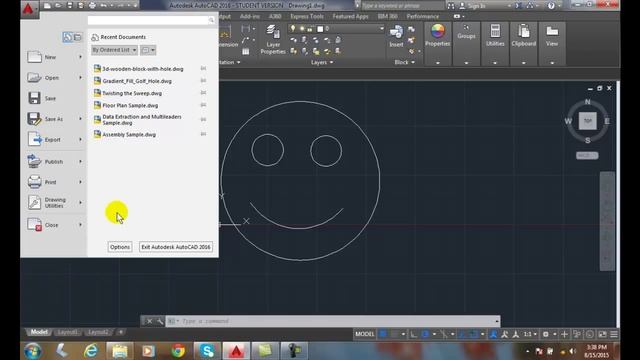Expand the Export submenu arrow
The image size is (640, 360).
80,139
